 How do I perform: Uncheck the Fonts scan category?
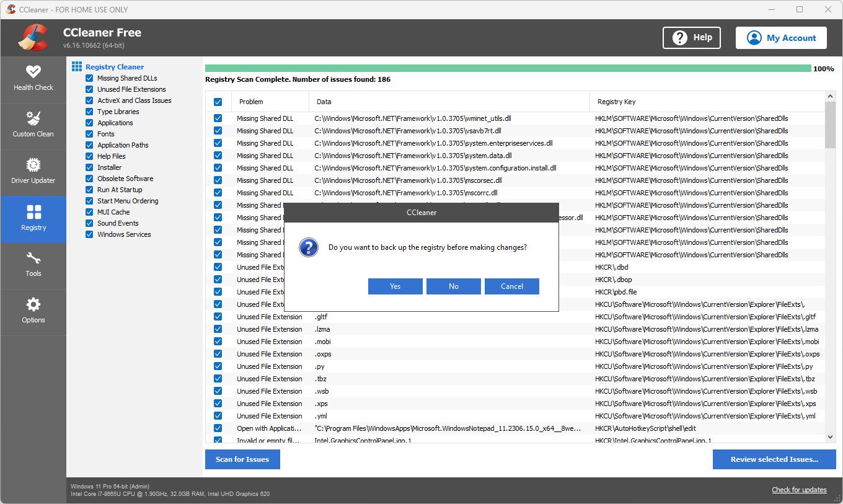pyautogui.click(x=89, y=133)
